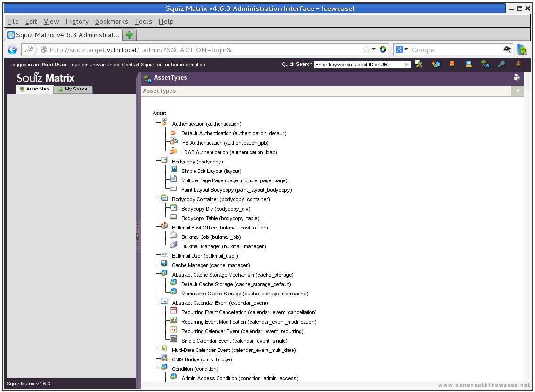The image size is (535, 392).
Task: Open the Edit menu
Action: (31, 21)
